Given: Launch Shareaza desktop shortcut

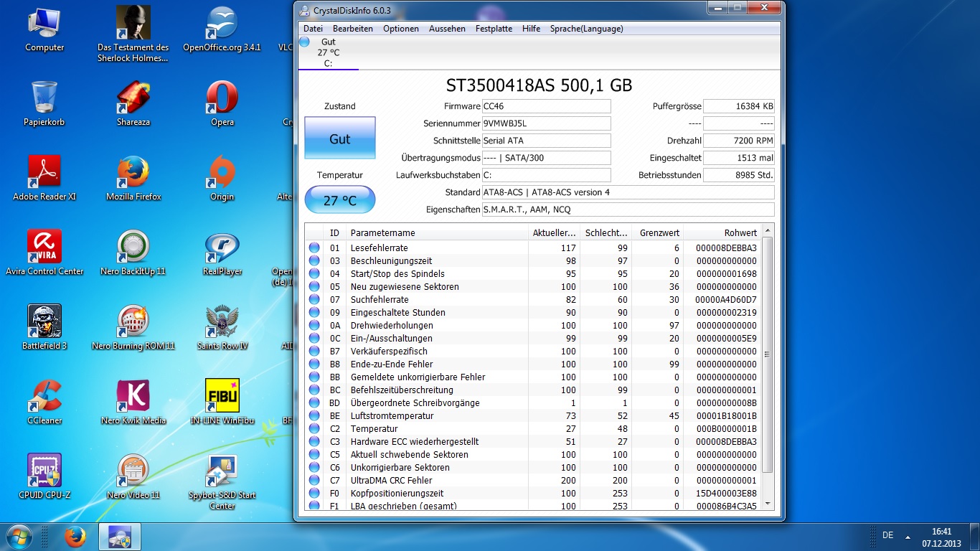Looking at the screenshot, I should (x=133, y=103).
